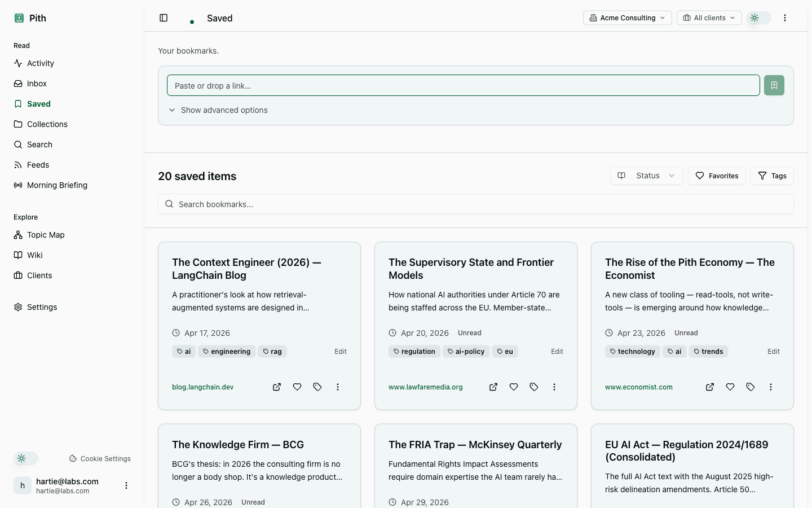
Task: Open blog.langchain.dev link
Action: tap(203, 387)
